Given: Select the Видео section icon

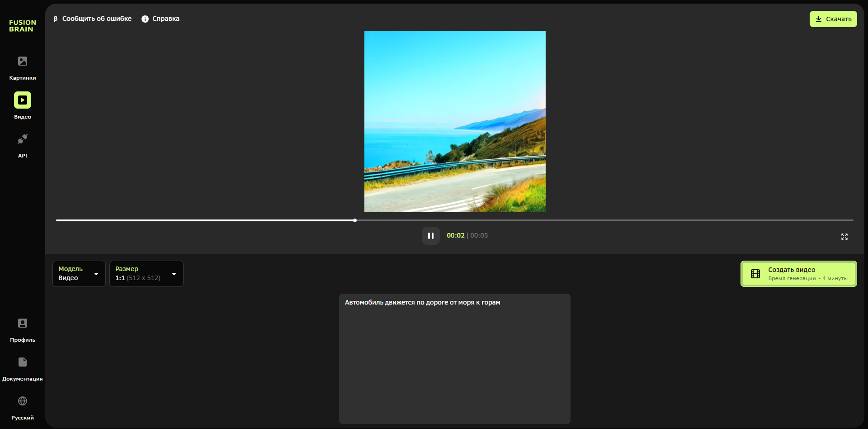Looking at the screenshot, I should [23, 100].
